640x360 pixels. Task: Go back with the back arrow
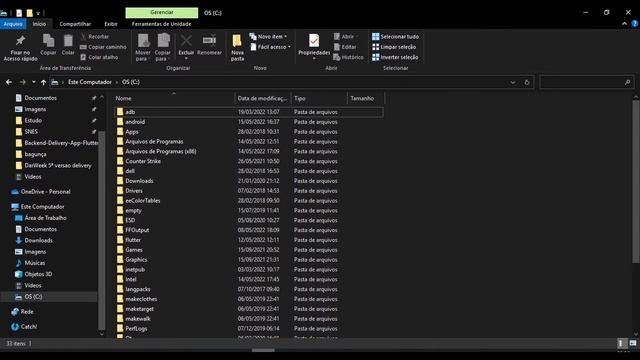pyautogui.click(x=9, y=82)
